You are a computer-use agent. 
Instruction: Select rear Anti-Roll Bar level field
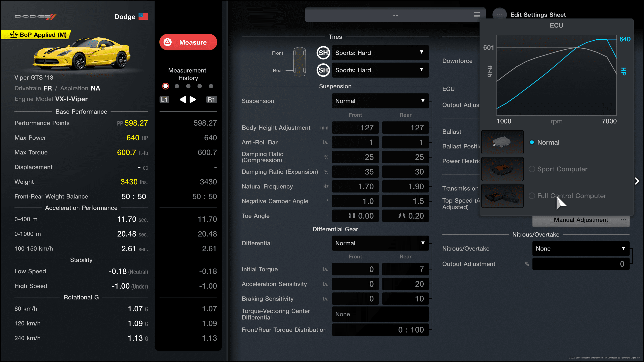[406, 142]
